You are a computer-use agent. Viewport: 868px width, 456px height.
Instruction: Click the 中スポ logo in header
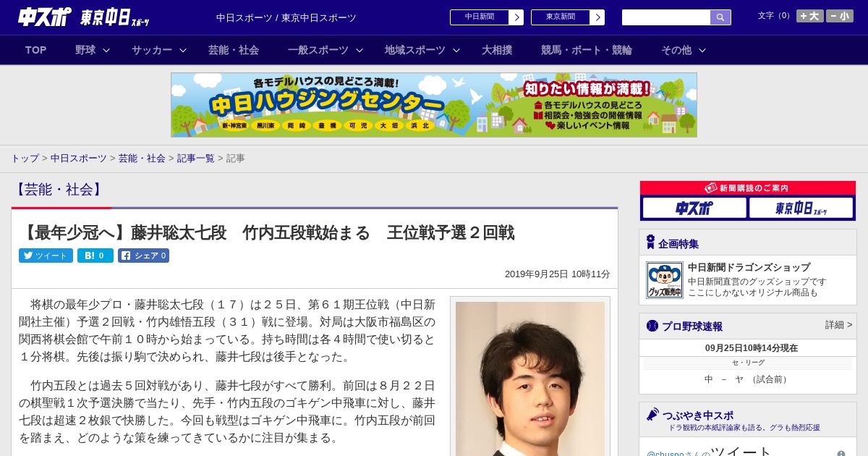pyautogui.click(x=45, y=17)
